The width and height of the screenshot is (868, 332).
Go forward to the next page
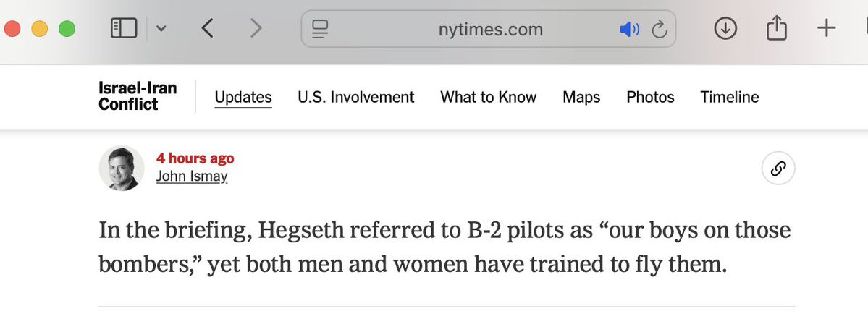click(x=256, y=28)
